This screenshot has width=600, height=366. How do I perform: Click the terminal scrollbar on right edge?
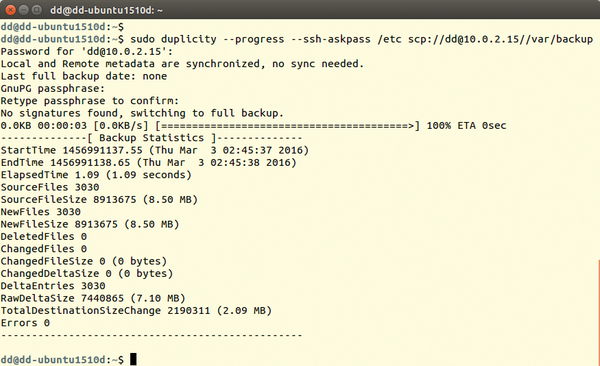point(598,312)
